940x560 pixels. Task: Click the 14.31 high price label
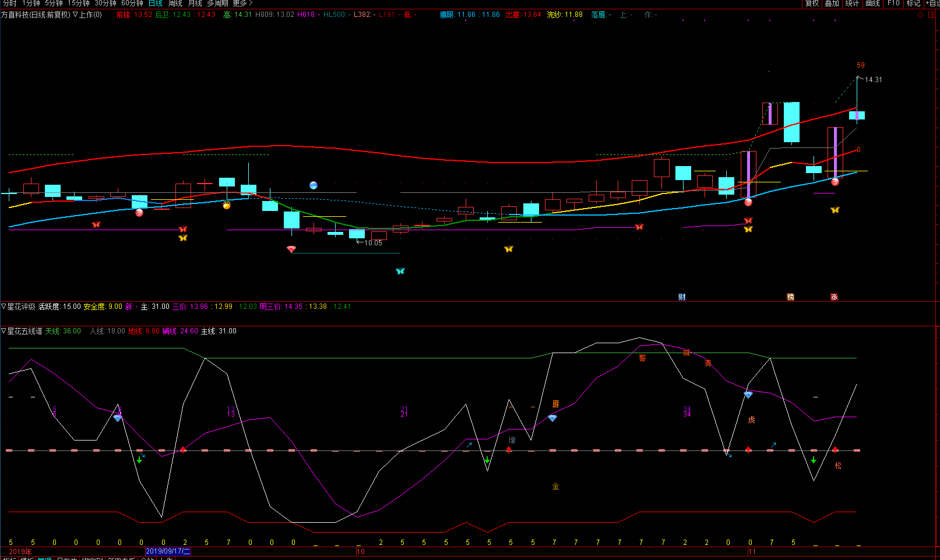[x=873, y=80]
